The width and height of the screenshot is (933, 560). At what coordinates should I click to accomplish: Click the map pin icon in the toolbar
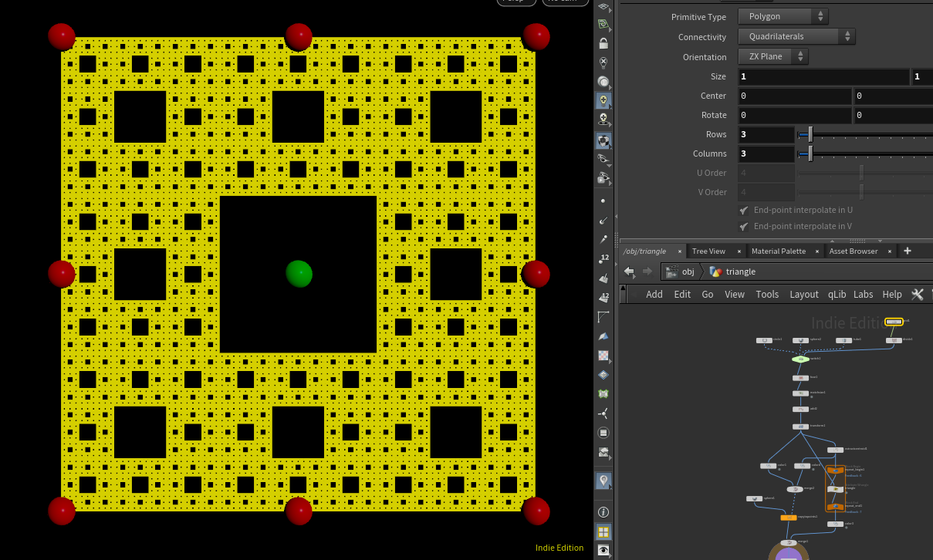click(603, 481)
